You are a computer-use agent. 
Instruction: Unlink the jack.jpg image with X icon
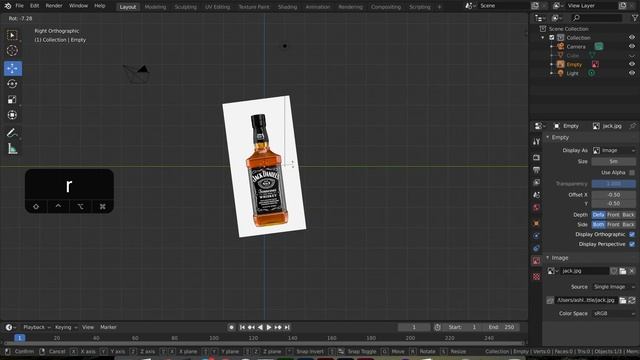(x=632, y=271)
